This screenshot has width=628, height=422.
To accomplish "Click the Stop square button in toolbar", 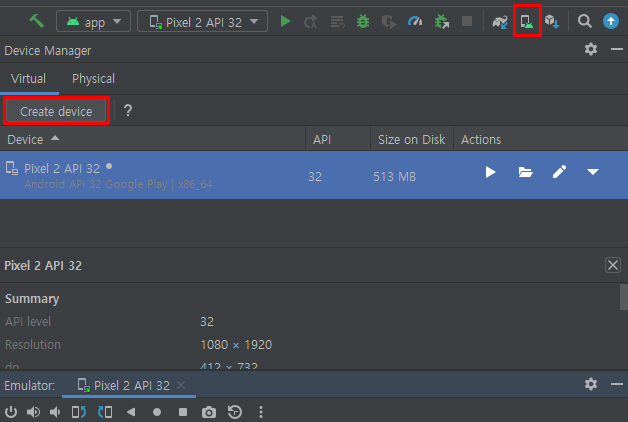I will (467, 21).
